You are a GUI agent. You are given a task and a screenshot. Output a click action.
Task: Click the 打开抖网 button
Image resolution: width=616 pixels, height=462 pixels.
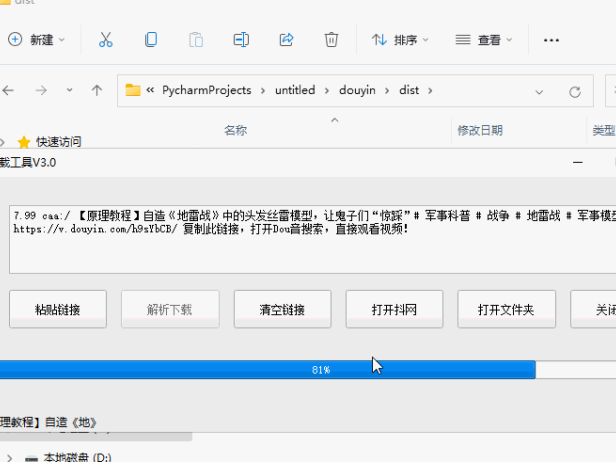click(394, 310)
